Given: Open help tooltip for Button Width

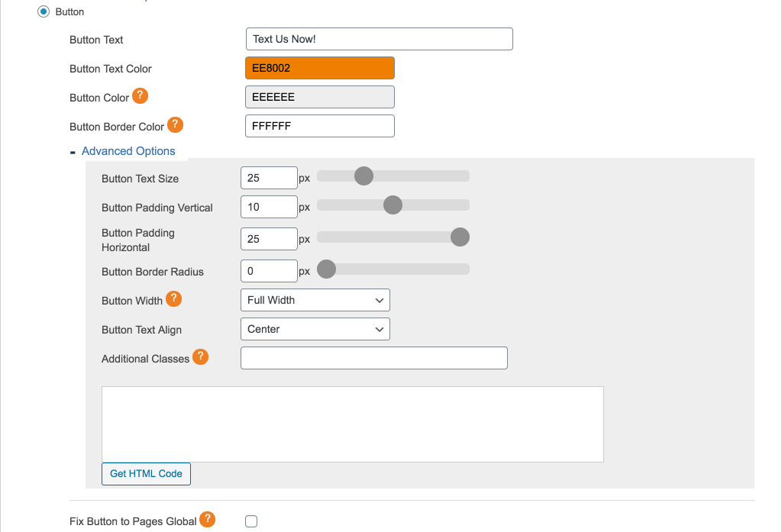Looking at the screenshot, I should [x=174, y=299].
